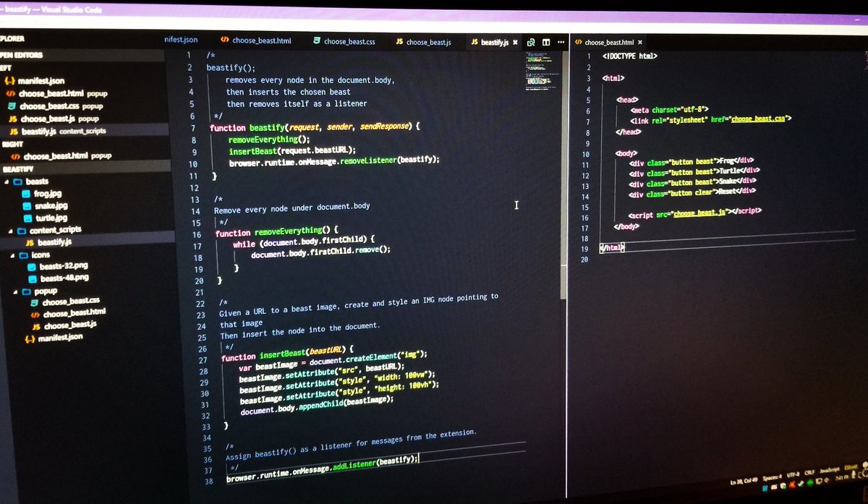Split the editor with split icon

pyautogui.click(x=546, y=43)
